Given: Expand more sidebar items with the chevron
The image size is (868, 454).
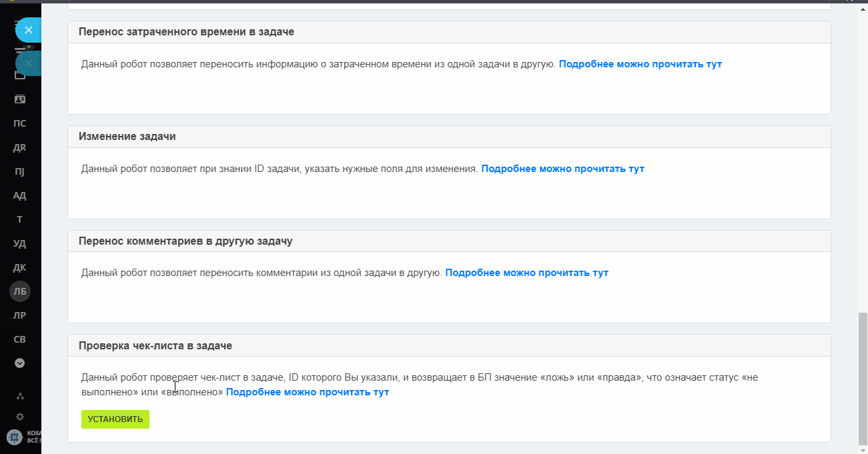Looking at the screenshot, I should pos(20,363).
